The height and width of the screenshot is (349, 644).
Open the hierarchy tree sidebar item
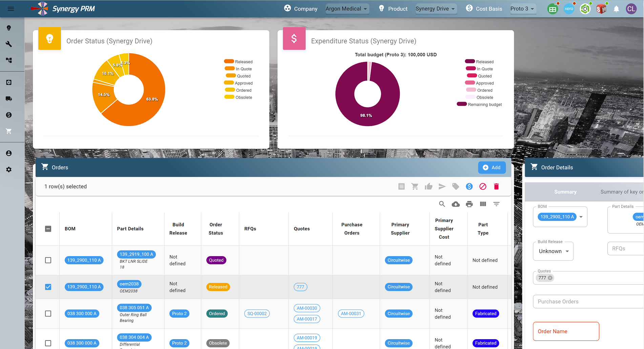click(9, 60)
